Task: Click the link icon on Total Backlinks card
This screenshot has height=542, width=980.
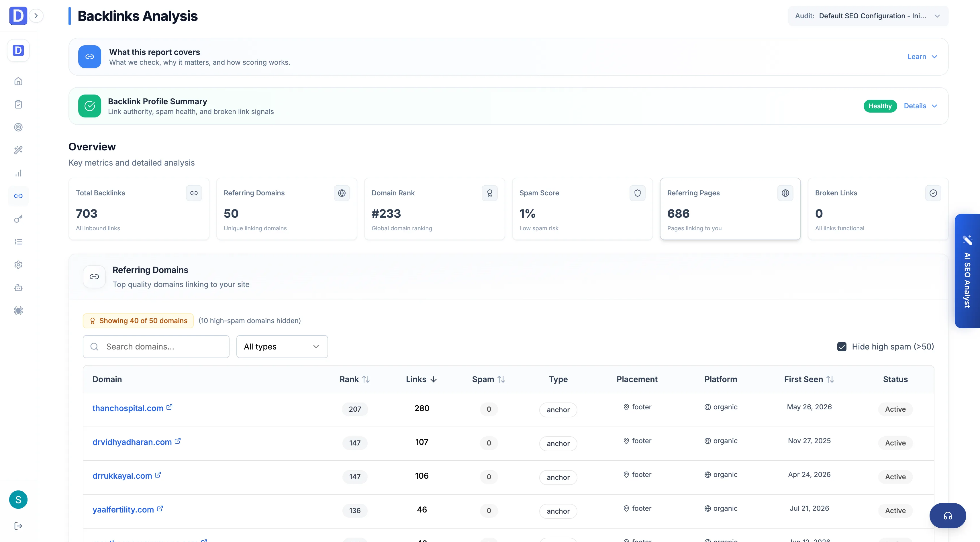Action: (194, 193)
